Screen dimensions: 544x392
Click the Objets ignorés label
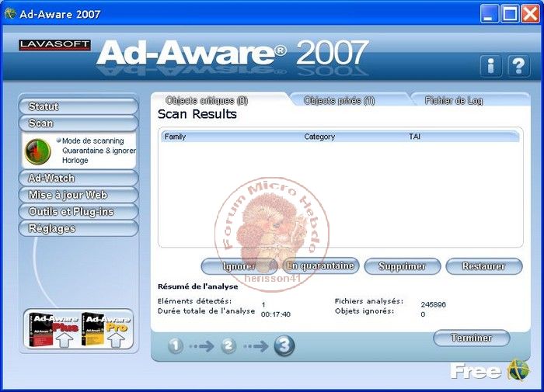[x=364, y=311]
